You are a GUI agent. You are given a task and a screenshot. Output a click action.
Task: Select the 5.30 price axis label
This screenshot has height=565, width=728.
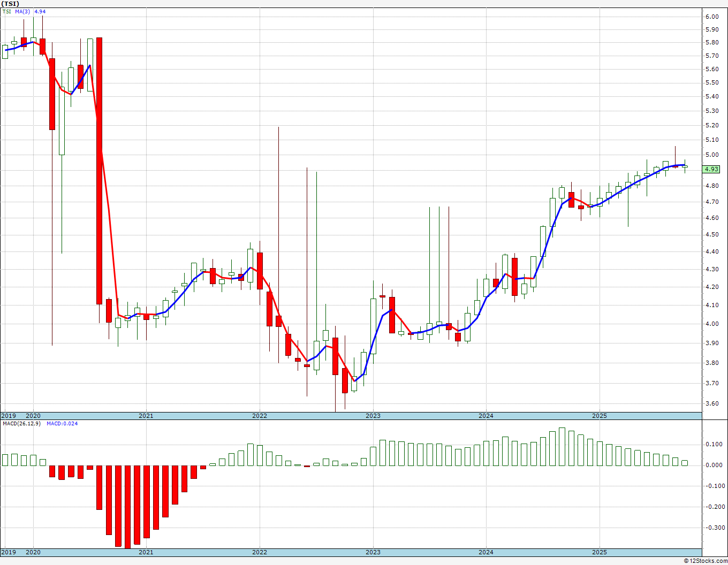pyautogui.click(x=712, y=111)
